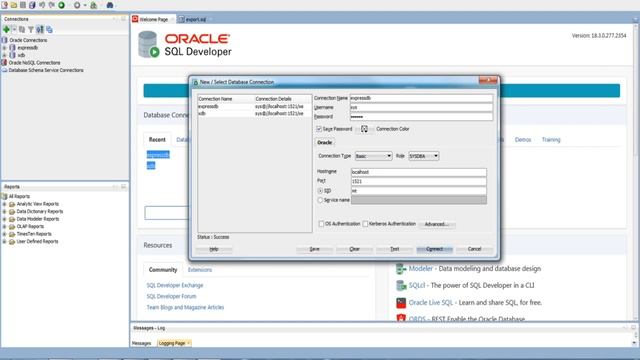
Task: Click the Undo toolbar icon
Action: [x=42, y=5]
